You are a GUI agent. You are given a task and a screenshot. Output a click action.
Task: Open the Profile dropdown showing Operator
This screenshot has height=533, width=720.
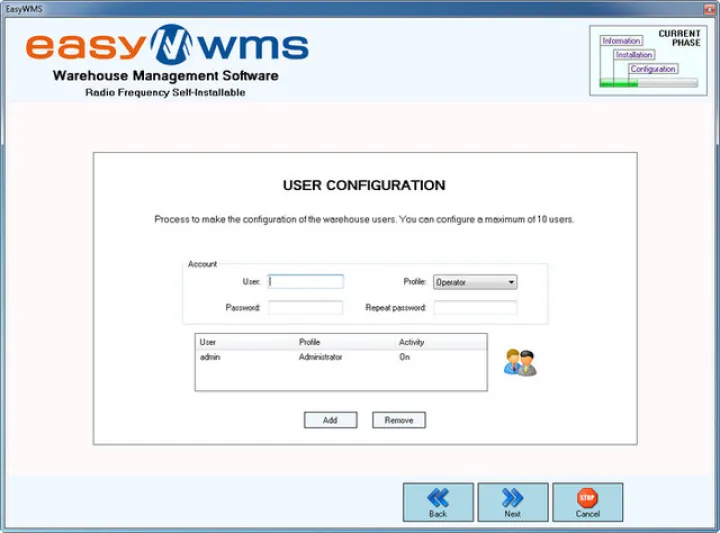click(475, 282)
